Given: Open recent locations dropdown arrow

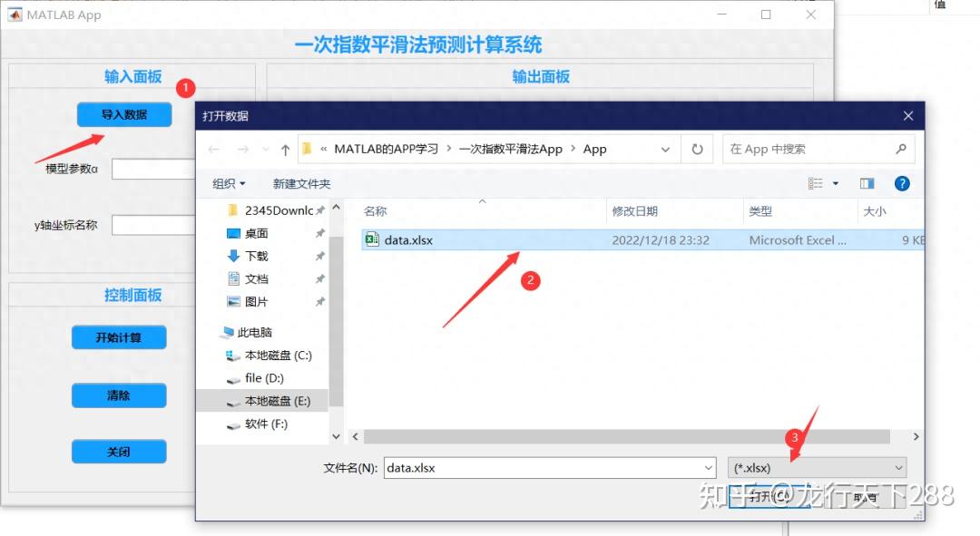Looking at the screenshot, I should point(266,150).
